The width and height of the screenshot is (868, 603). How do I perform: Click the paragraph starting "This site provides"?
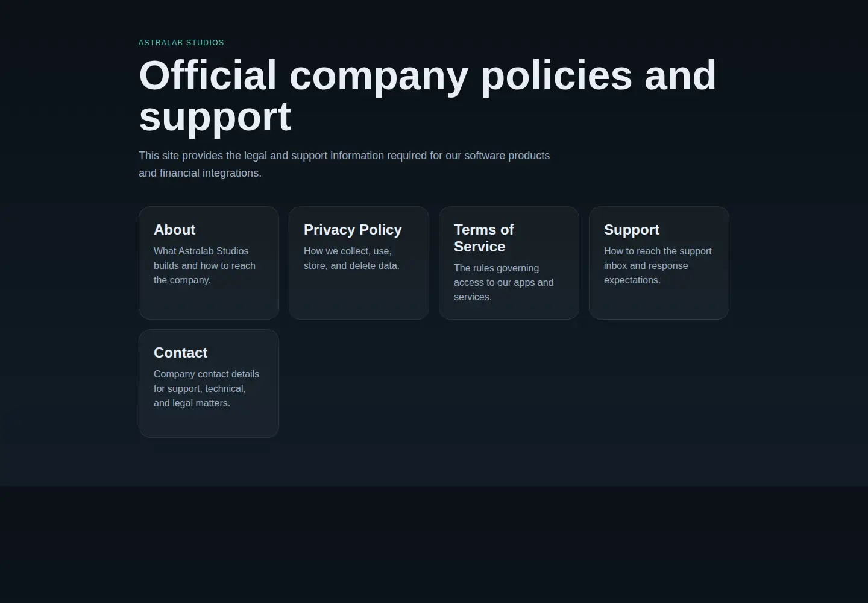(x=344, y=164)
